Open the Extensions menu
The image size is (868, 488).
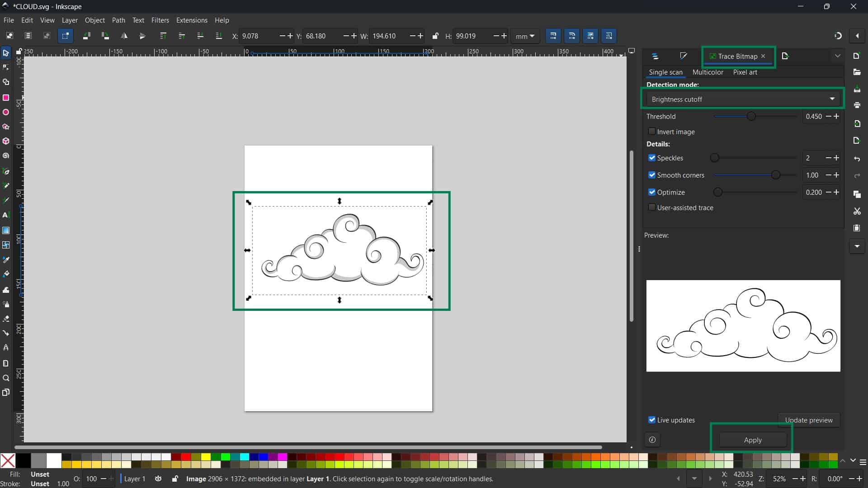coord(192,20)
